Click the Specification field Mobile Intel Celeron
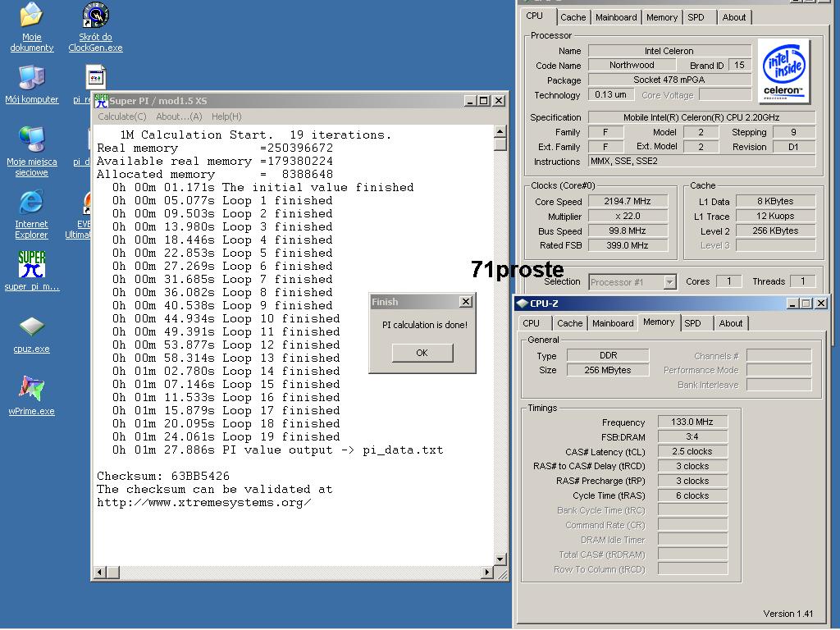Viewport: 840px width, 630px height. coord(702,117)
